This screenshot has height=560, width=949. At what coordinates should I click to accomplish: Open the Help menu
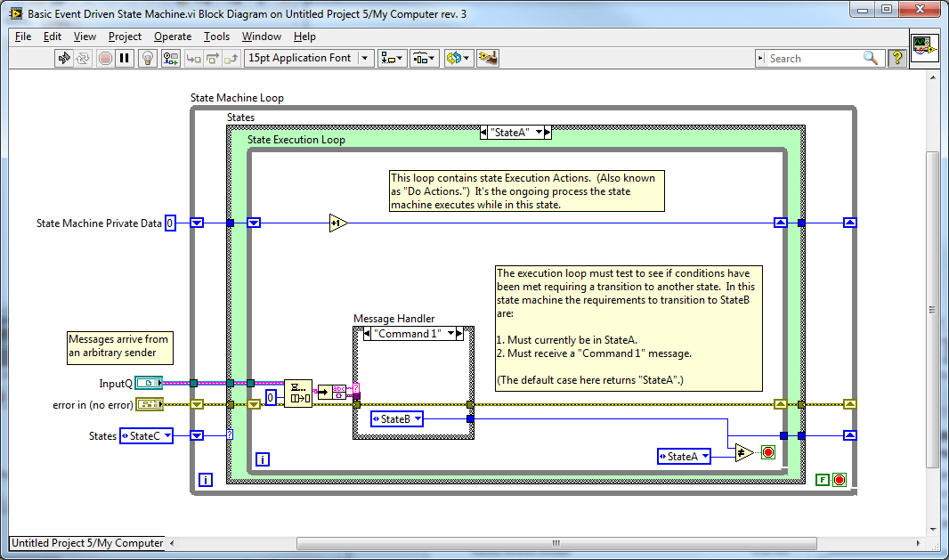click(304, 37)
